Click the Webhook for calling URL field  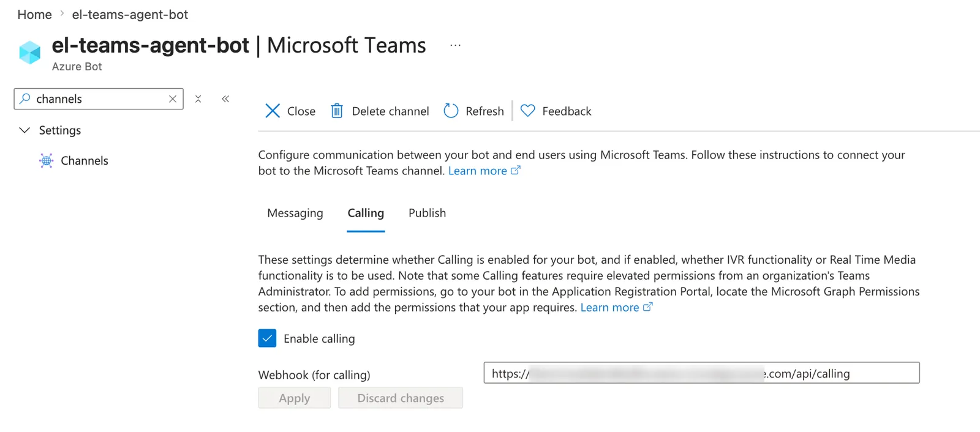701,373
